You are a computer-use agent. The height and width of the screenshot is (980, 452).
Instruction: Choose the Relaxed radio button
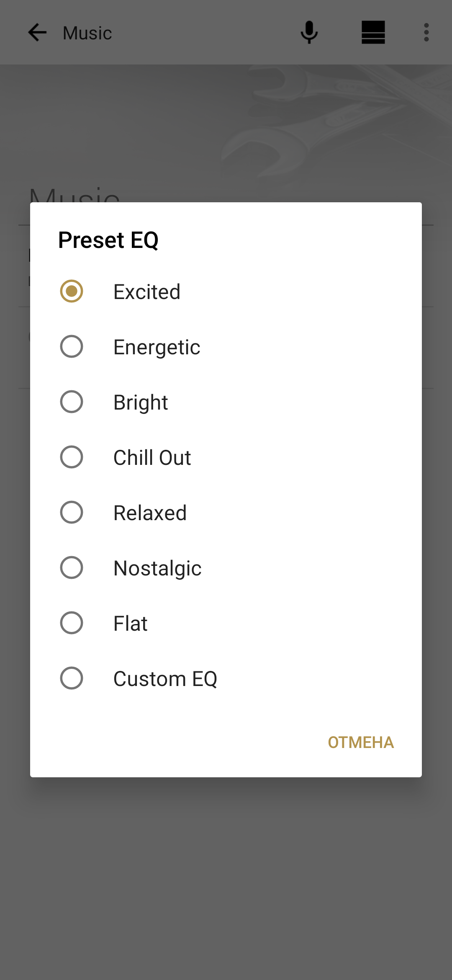(72, 512)
